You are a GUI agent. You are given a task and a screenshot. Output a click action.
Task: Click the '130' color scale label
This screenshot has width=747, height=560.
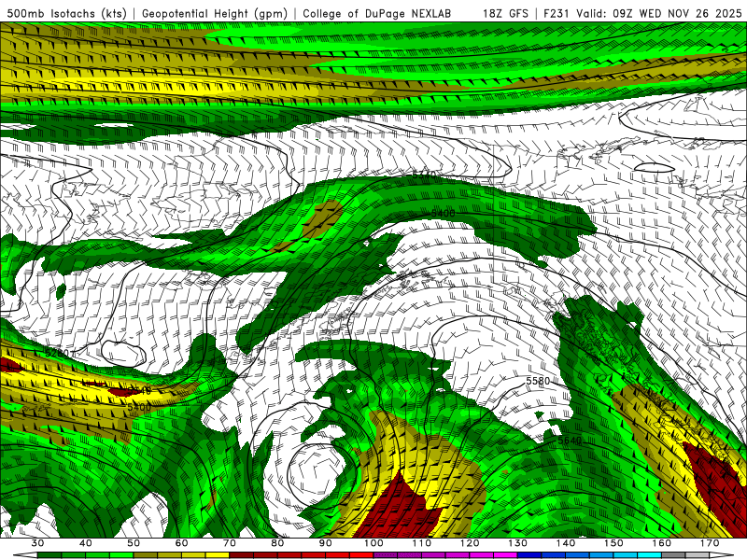517,543
